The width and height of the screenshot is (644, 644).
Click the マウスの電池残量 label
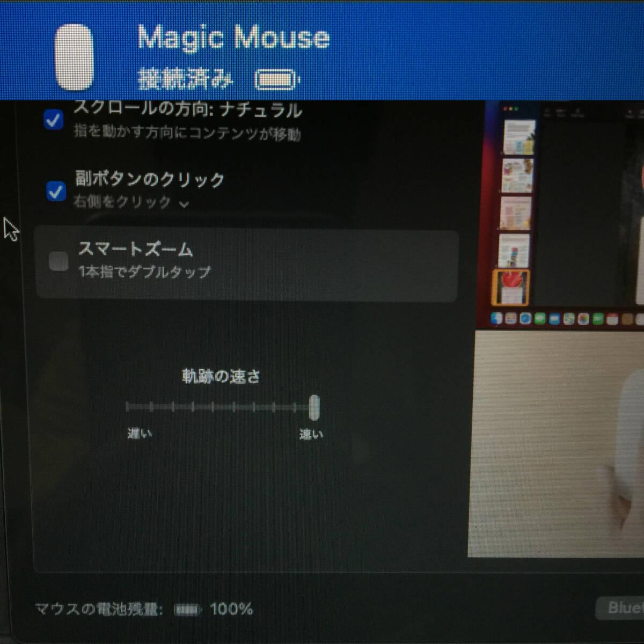tap(99, 609)
